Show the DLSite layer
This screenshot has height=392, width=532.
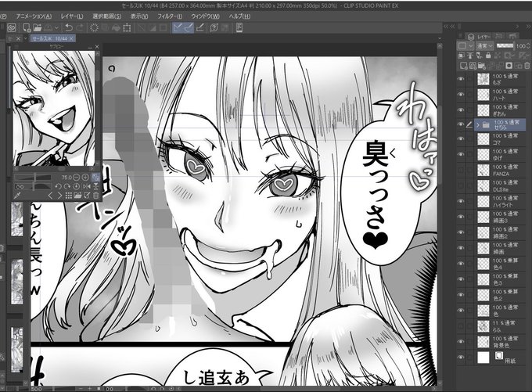click(x=460, y=185)
